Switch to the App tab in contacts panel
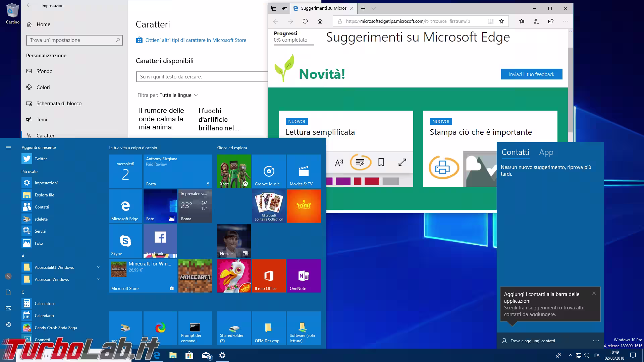Viewport: 644px width, 362px height. click(546, 153)
